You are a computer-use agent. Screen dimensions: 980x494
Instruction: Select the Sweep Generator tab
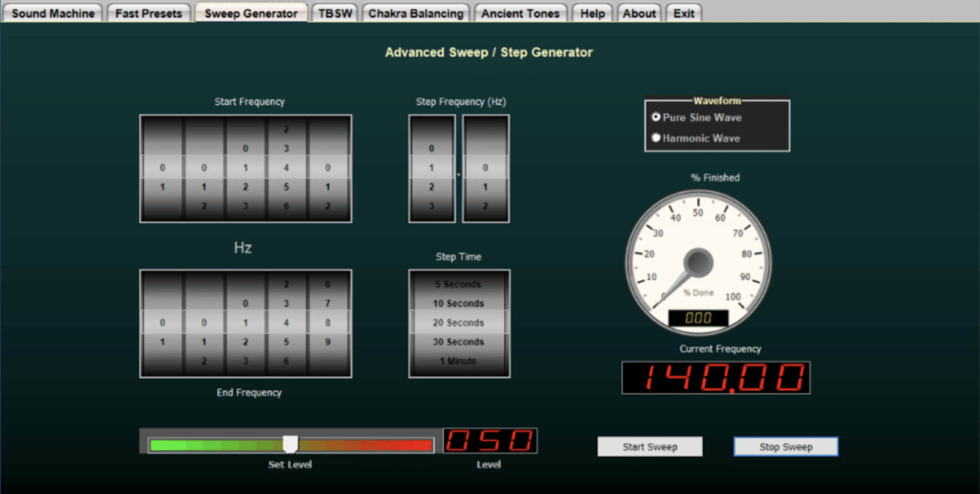[x=251, y=13]
